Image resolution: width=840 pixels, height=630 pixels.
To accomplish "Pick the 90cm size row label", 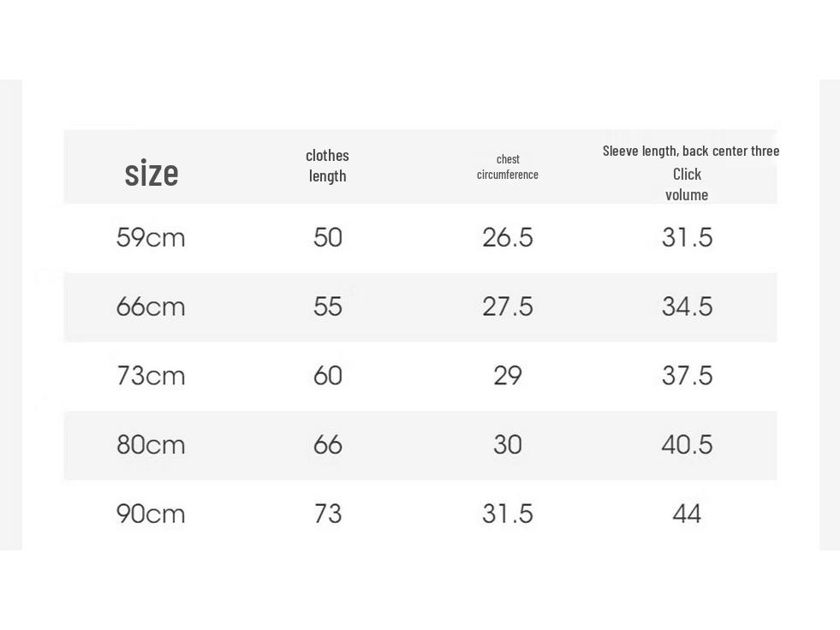I will [x=151, y=514].
